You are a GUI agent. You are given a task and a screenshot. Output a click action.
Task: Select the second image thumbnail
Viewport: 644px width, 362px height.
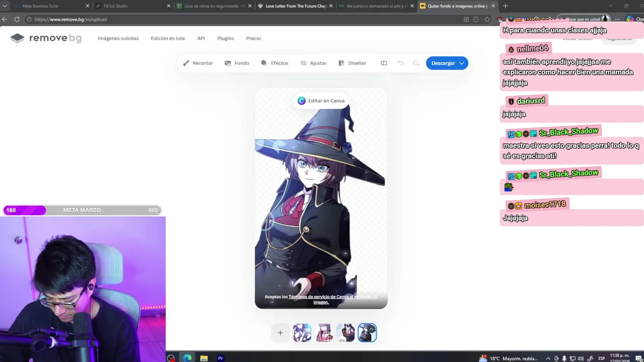[324, 332]
